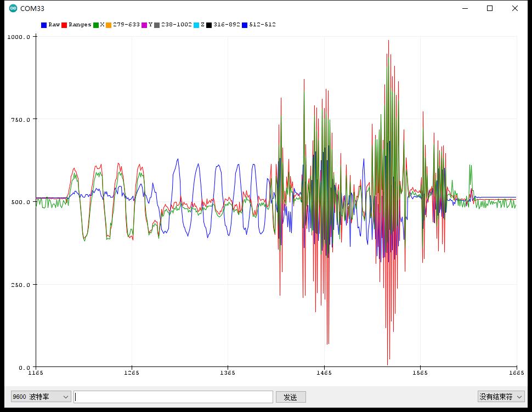
Task: Click the cyan Z legend swatch
Action: [196, 25]
